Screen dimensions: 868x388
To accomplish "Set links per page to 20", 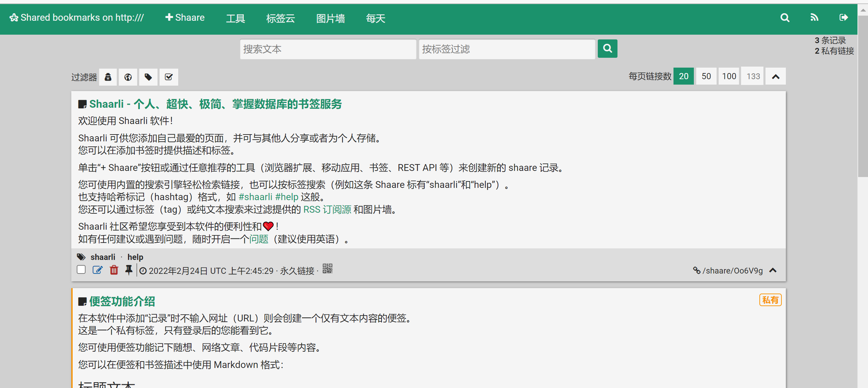I will click(x=684, y=76).
